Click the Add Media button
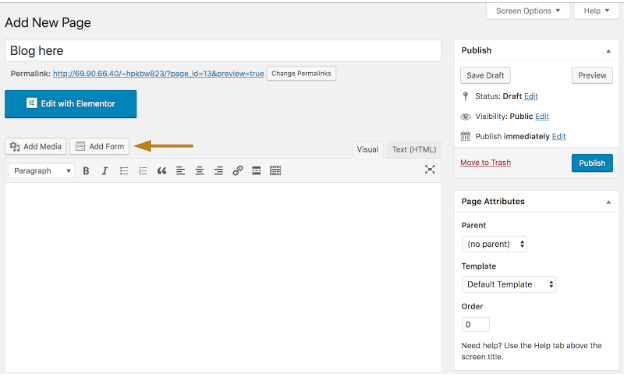The image size is (624, 375). pyautogui.click(x=36, y=146)
